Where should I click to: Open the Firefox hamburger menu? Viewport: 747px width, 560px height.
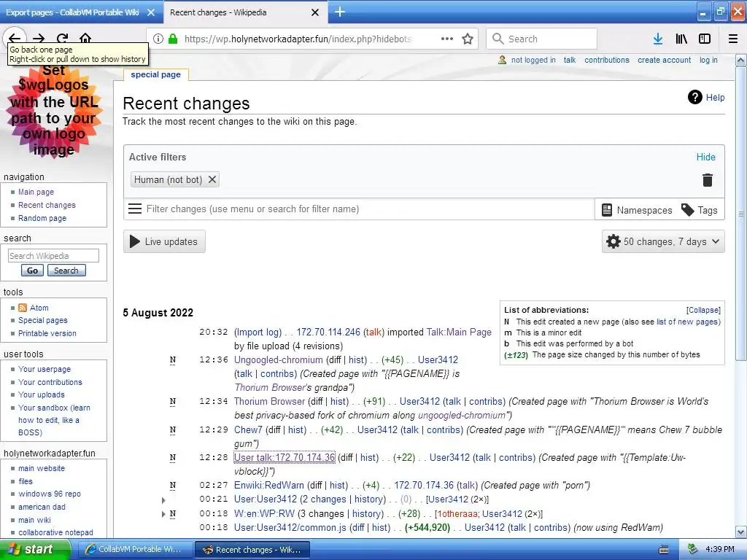click(733, 39)
